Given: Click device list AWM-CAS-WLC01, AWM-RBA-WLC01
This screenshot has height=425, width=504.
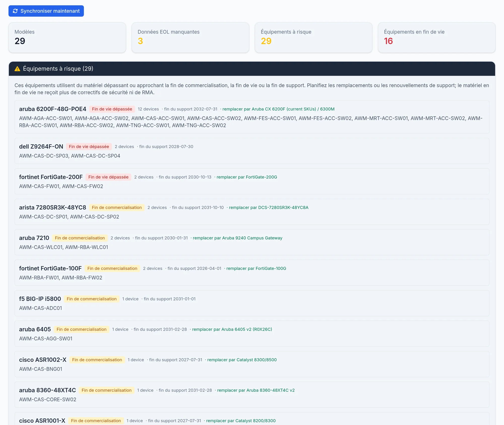Looking at the screenshot, I should click(64, 247).
